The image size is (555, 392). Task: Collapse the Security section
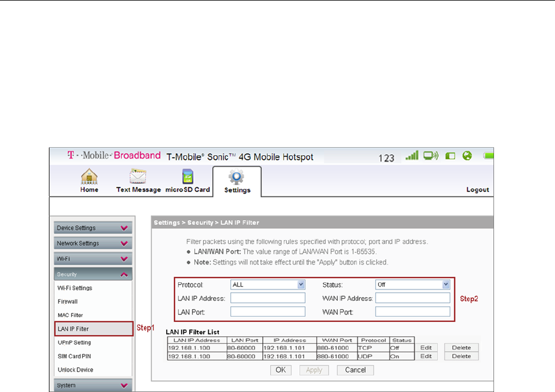93,274
